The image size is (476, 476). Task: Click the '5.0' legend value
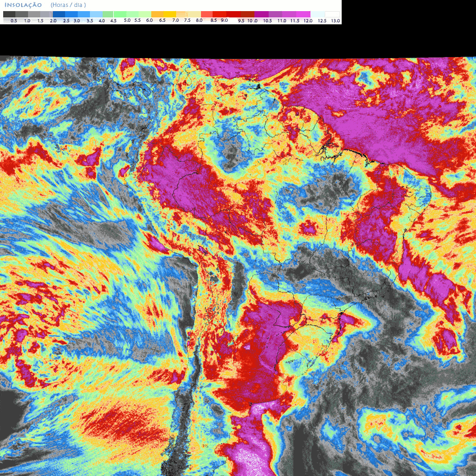(x=127, y=20)
